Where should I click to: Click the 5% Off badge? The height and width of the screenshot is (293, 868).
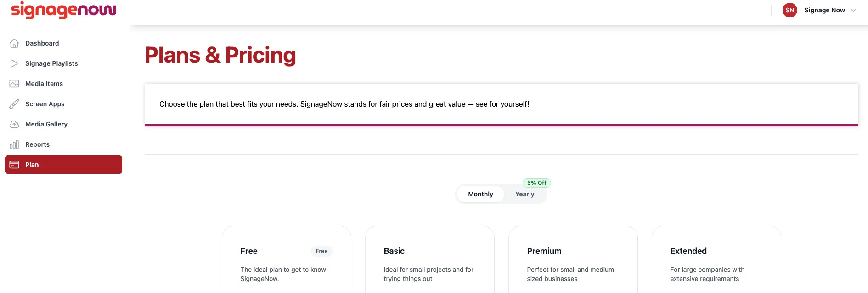point(536,183)
